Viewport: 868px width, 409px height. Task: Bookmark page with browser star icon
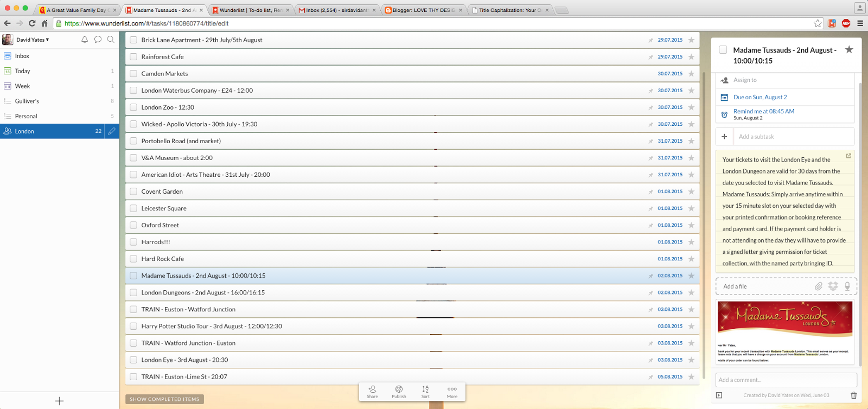click(x=818, y=23)
